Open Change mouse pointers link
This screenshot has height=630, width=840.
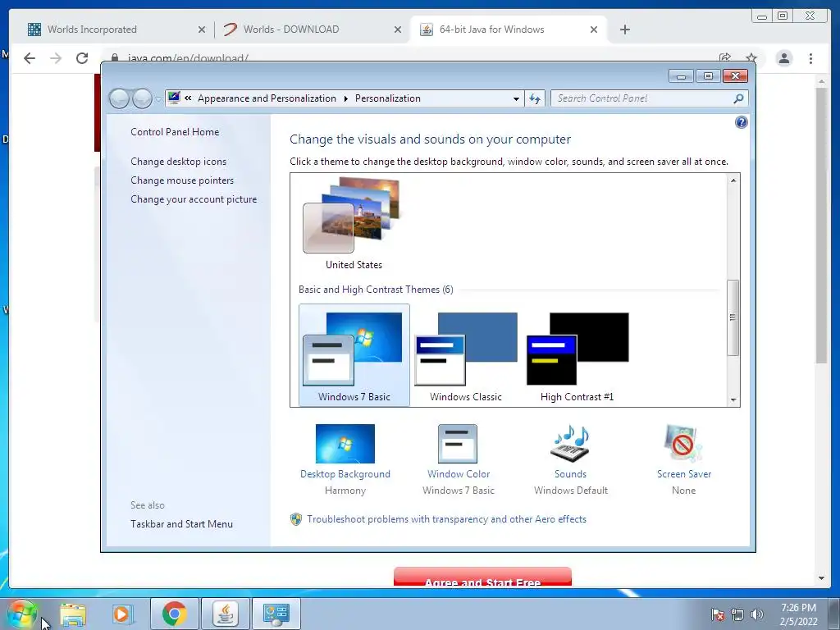tap(182, 180)
